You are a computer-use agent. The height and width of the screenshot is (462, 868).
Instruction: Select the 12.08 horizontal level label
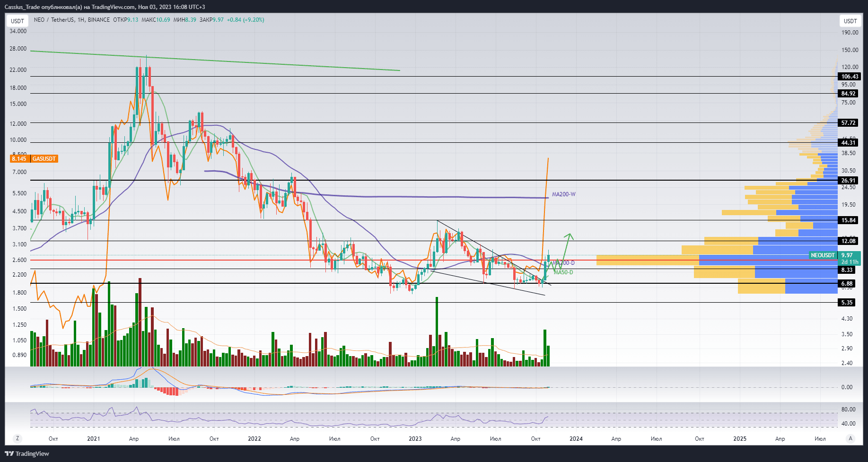848,241
